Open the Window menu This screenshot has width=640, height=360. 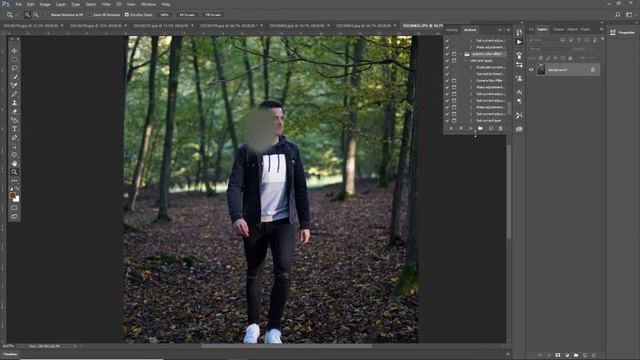148,4
